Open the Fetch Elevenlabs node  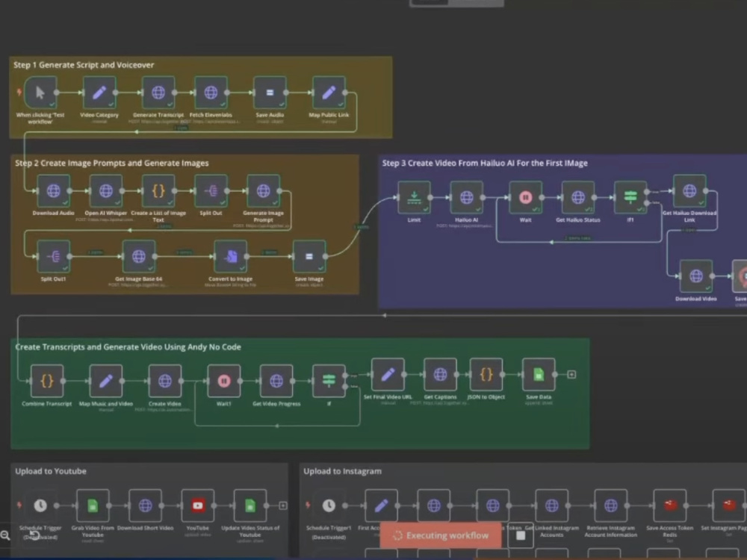point(211,93)
